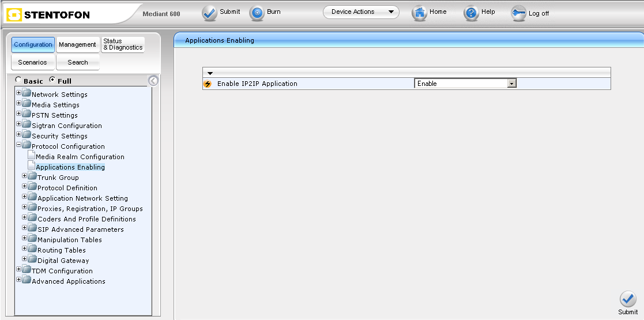Viewport: 644px width, 320px height.
Task: Click the Burn label in the toolbar
Action: pyautogui.click(x=273, y=12)
